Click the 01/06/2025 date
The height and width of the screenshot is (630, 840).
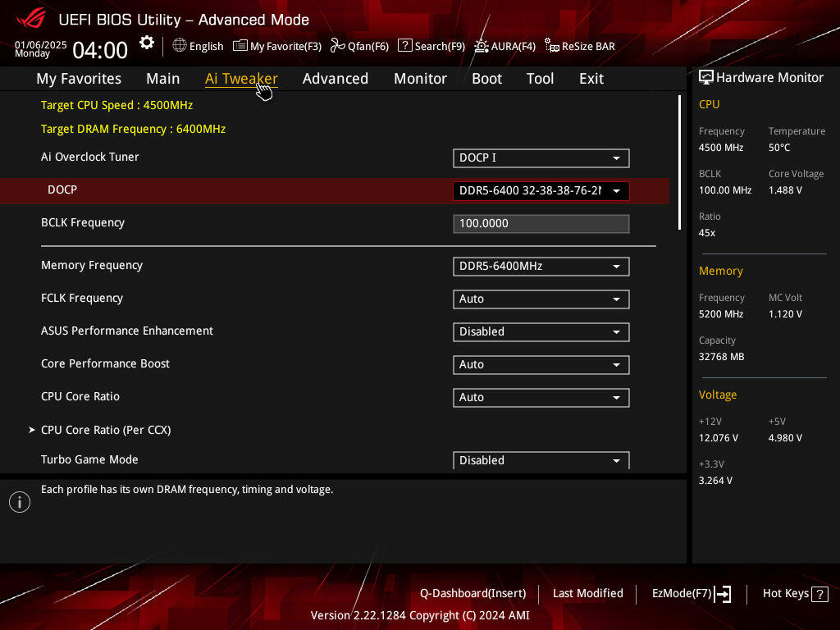41,44
